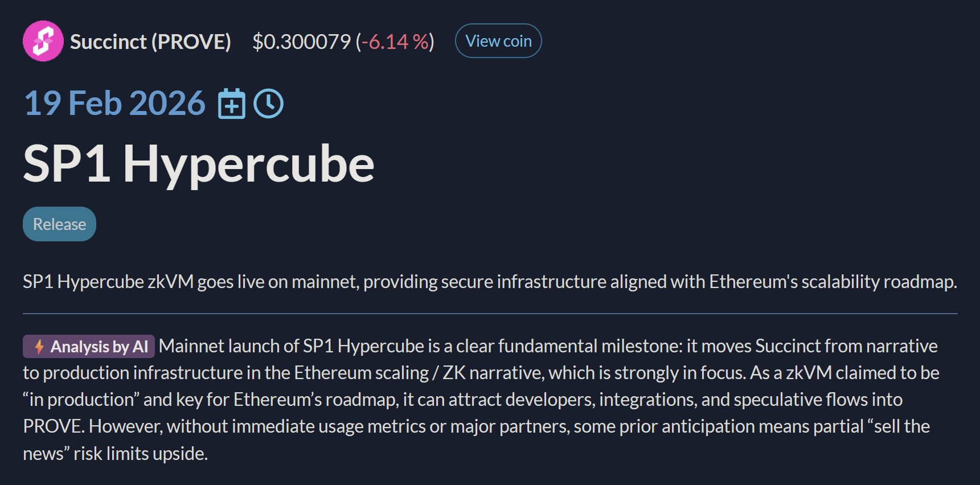
Task: Click the clock reminder icon
Action: pyautogui.click(x=268, y=104)
